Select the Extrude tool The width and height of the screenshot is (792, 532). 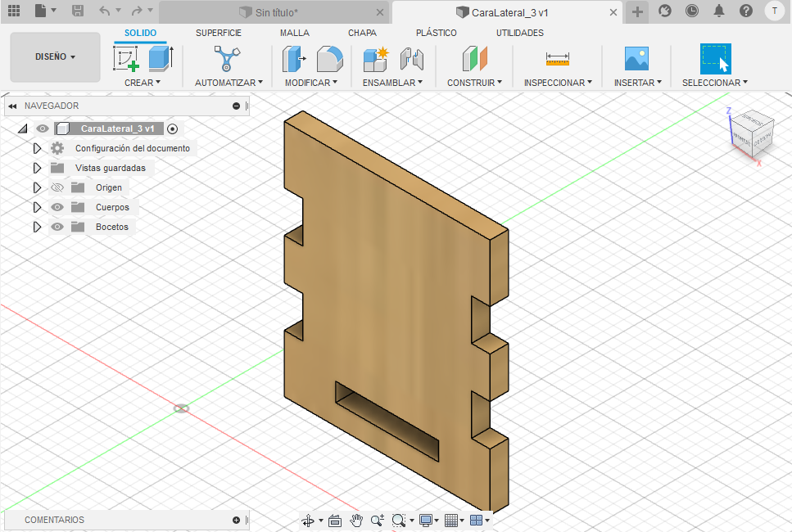click(161, 58)
